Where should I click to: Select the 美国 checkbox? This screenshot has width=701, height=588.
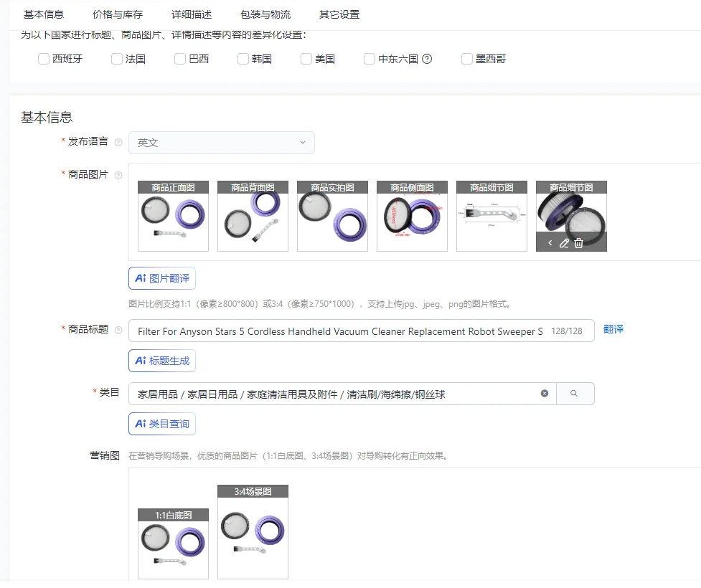click(x=306, y=59)
